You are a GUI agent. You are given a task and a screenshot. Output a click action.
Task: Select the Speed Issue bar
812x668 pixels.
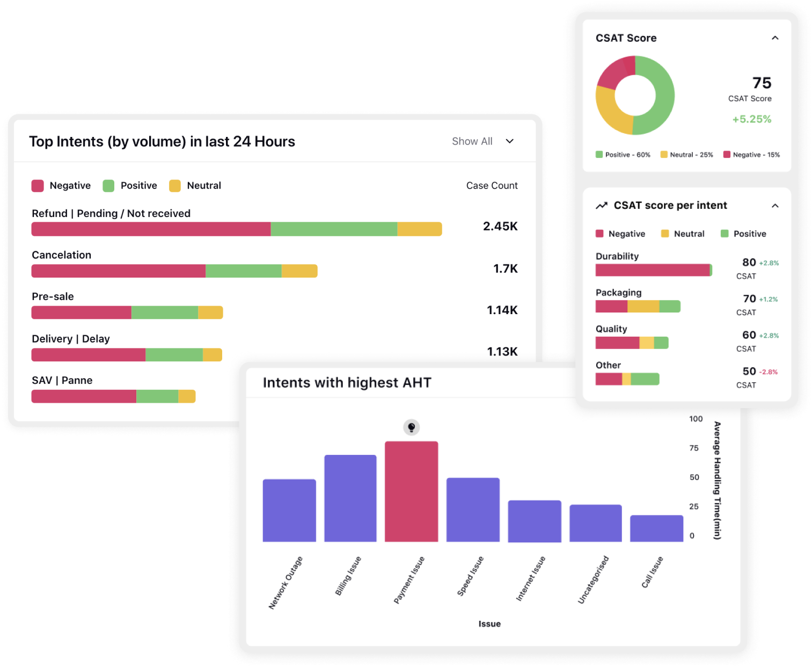pos(473,510)
